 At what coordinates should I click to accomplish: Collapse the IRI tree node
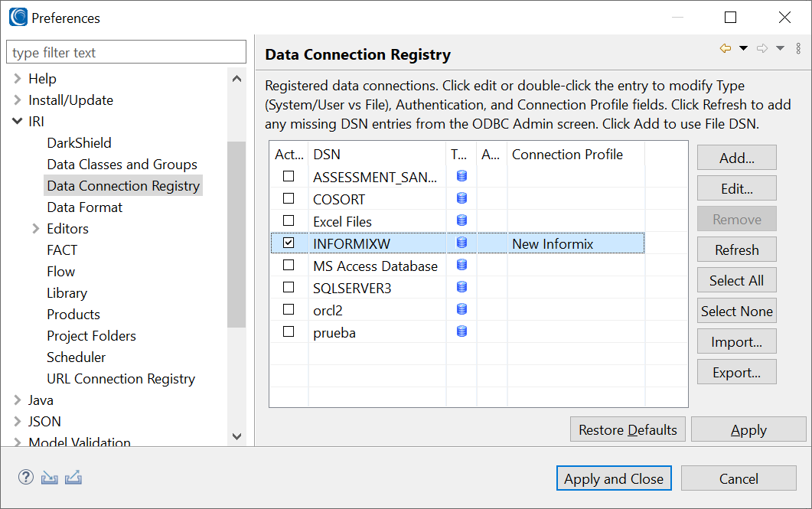(x=18, y=121)
